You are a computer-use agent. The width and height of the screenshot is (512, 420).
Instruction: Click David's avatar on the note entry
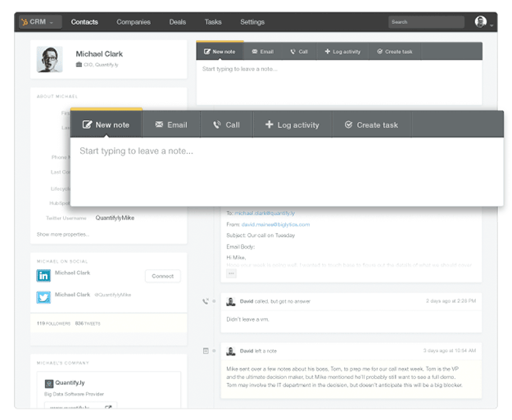[x=231, y=351]
